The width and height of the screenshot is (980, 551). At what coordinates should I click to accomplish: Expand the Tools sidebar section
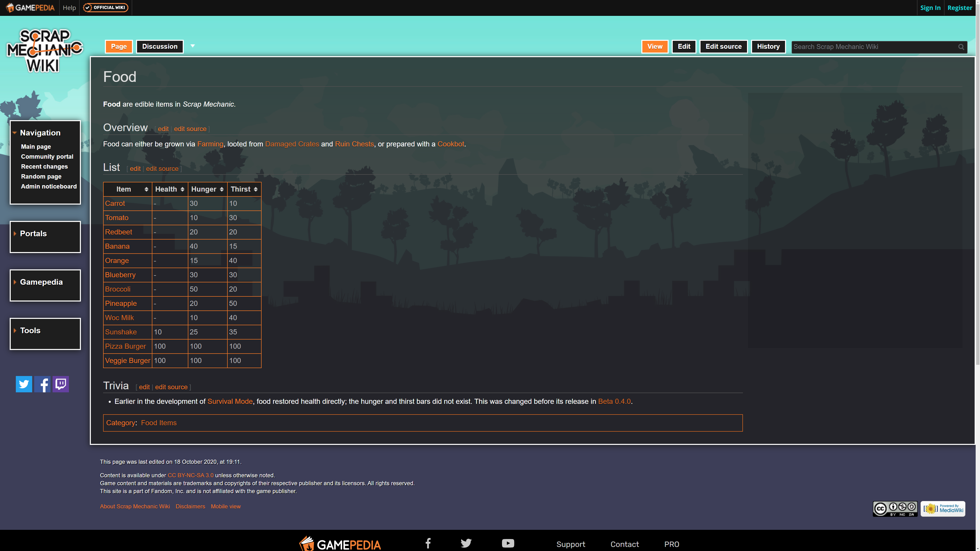coord(30,330)
